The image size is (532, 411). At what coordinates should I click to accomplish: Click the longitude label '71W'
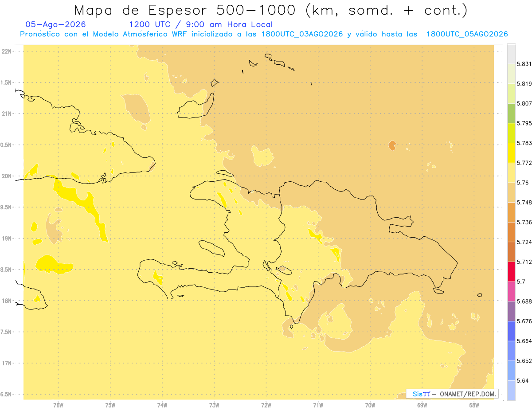coord(318,405)
